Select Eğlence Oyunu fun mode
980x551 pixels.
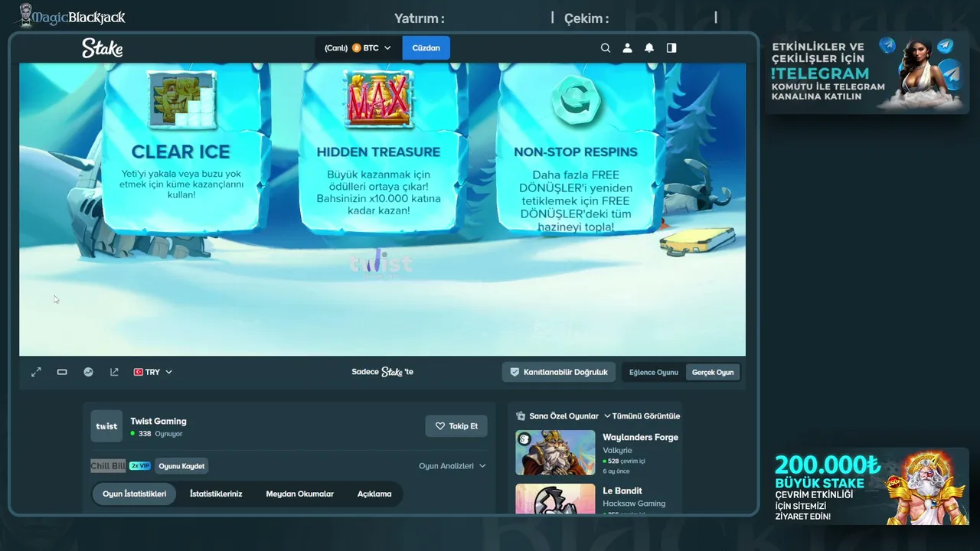pos(654,373)
